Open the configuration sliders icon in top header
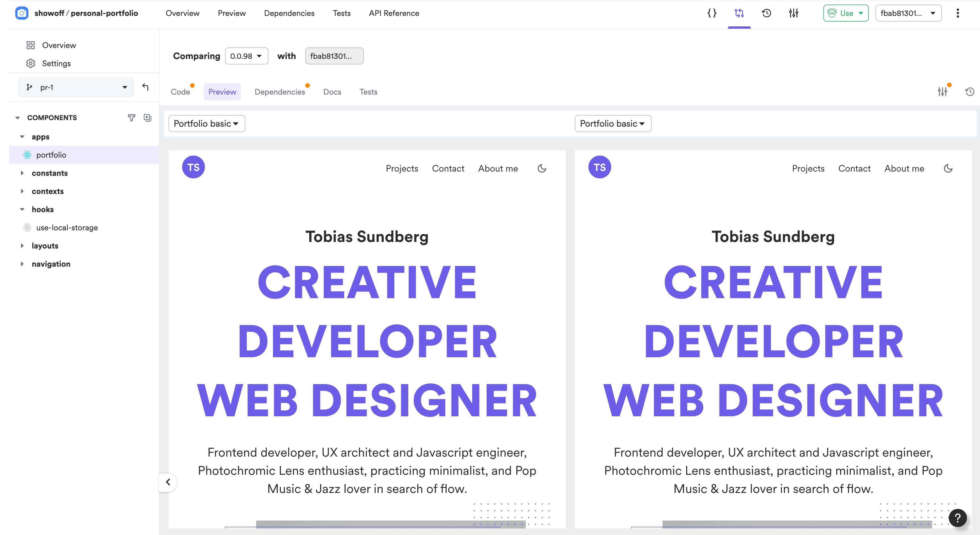The image size is (980, 535). point(794,13)
